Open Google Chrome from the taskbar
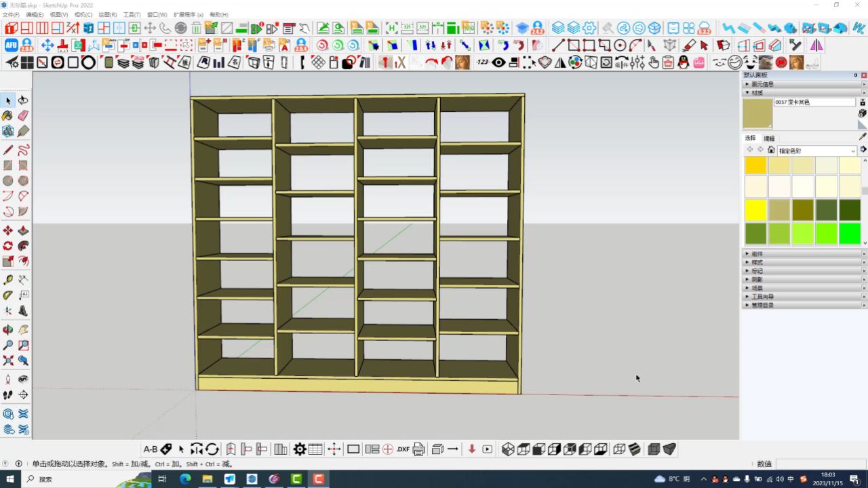 (x=273, y=479)
